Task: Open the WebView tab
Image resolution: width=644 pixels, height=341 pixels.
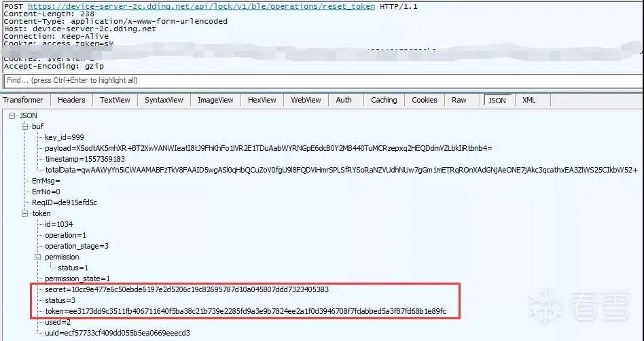Action: [306, 100]
